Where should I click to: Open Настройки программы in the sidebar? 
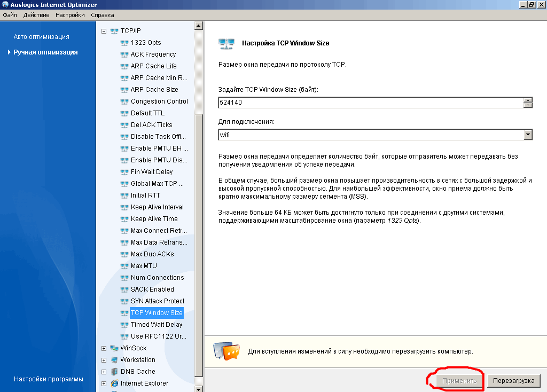pos(49,379)
